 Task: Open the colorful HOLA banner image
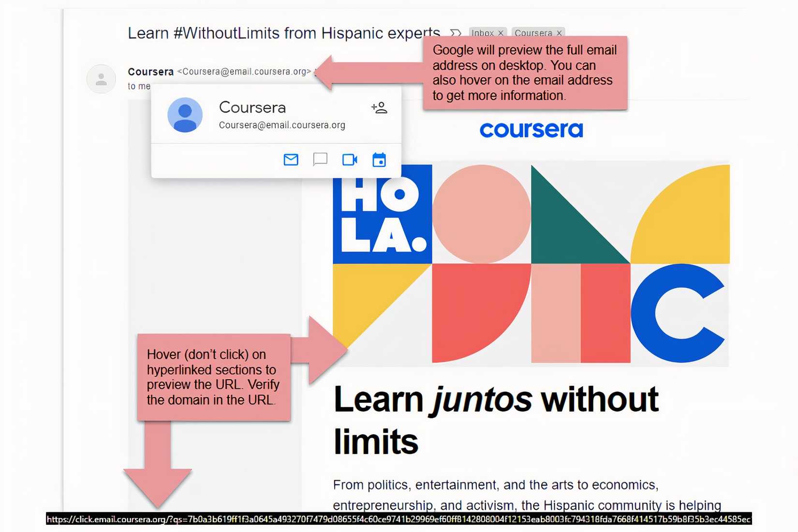pos(531,264)
